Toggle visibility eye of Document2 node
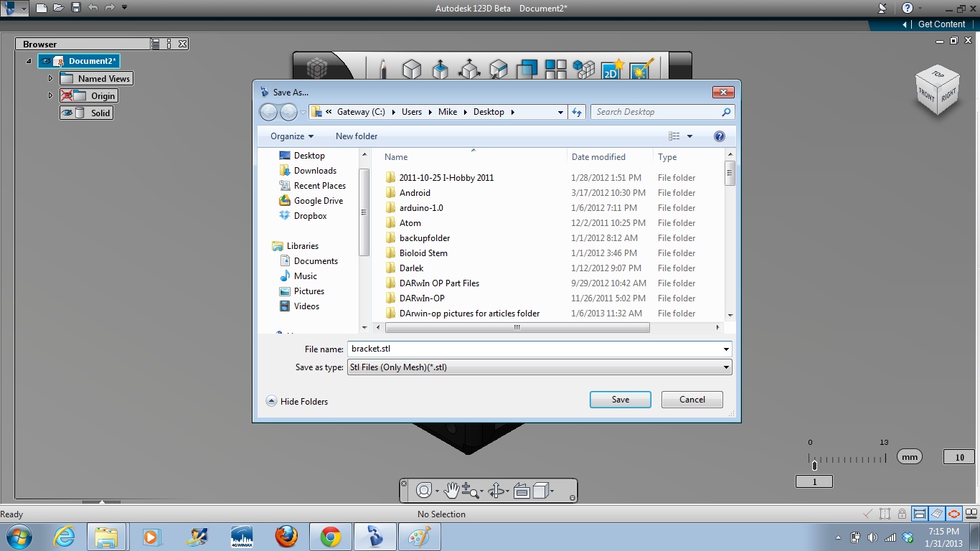Image resolution: width=980 pixels, height=551 pixels. coord(46,61)
